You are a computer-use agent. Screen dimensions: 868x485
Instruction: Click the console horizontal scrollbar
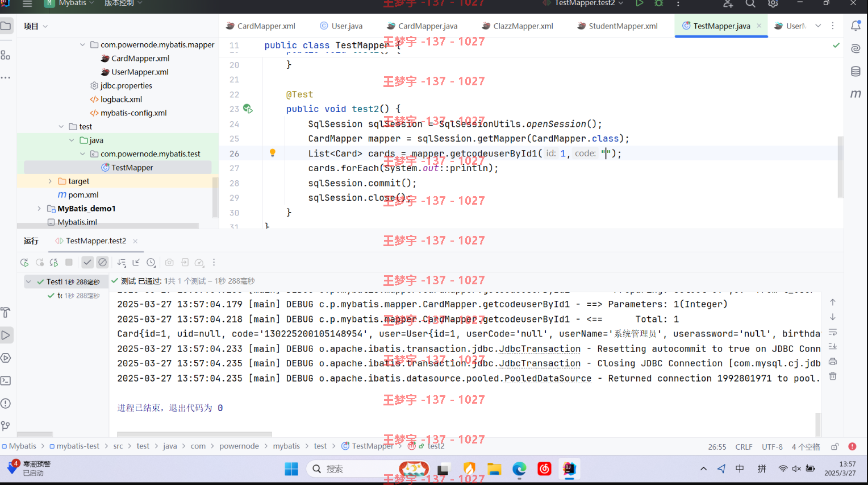coord(194,434)
